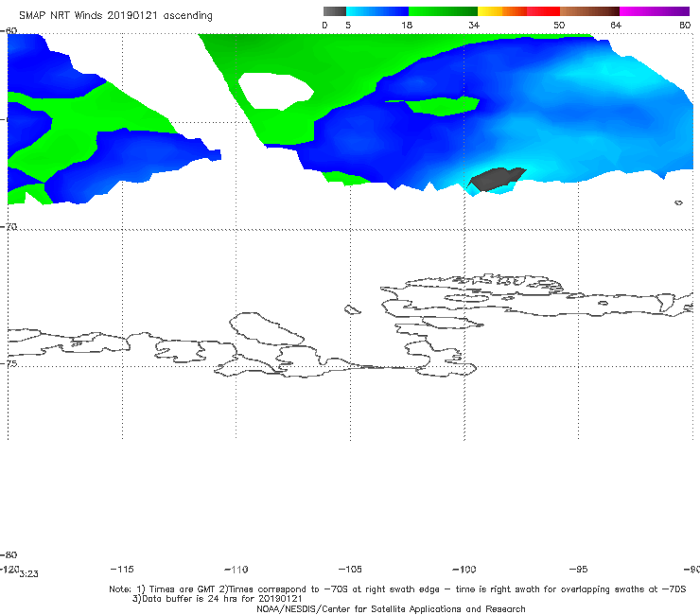Click the swath time label '3:23'
The image size is (700, 615).
click(28, 574)
